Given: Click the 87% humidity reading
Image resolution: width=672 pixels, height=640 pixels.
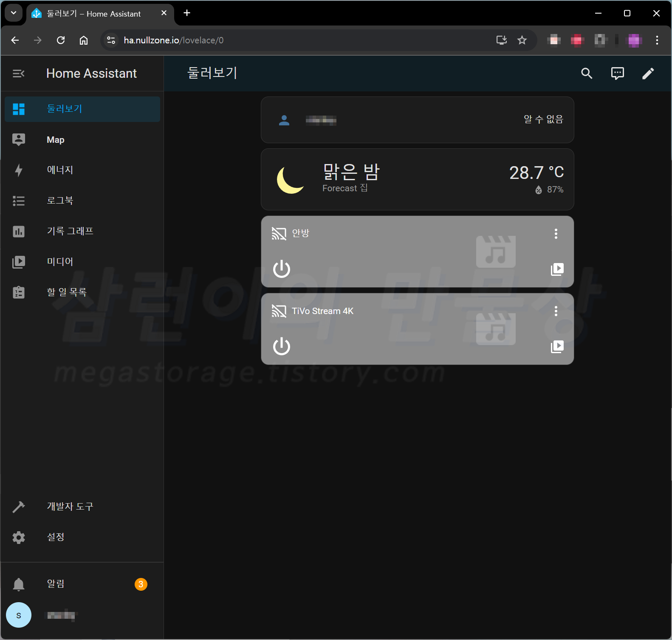Looking at the screenshot, I should coord(550,190).
